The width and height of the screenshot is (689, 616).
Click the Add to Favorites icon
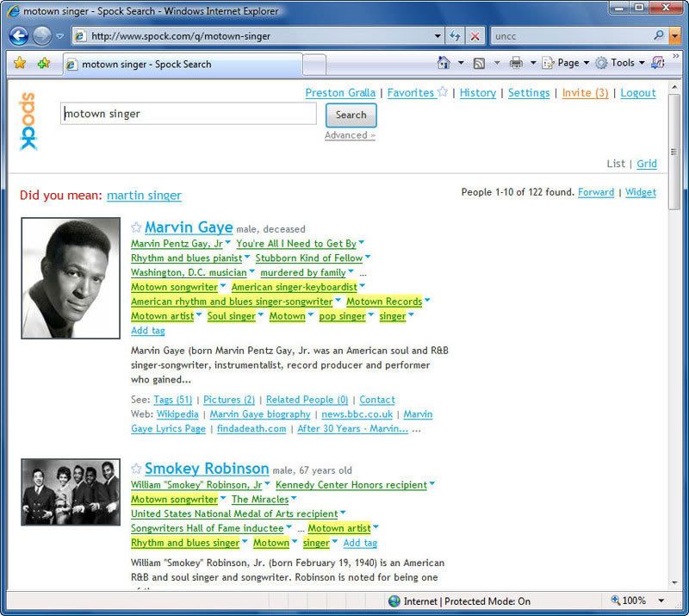click(x=44, y=63)
